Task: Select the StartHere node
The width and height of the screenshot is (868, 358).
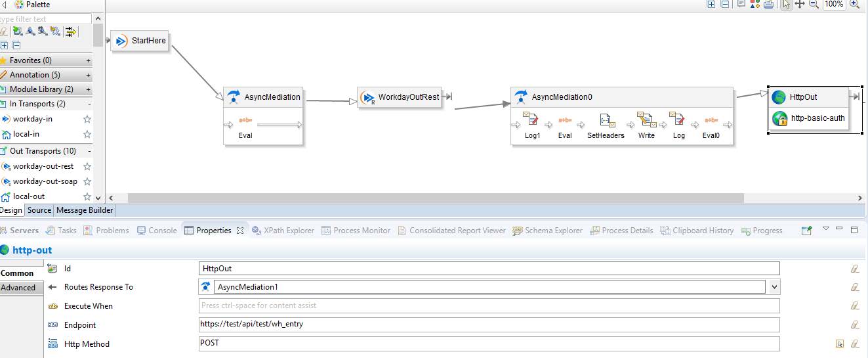Action: click(x=140, y=41)
